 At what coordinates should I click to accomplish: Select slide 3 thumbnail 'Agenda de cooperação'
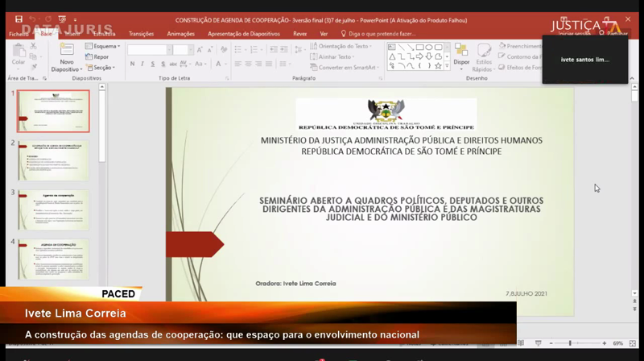tap(53, 210)
